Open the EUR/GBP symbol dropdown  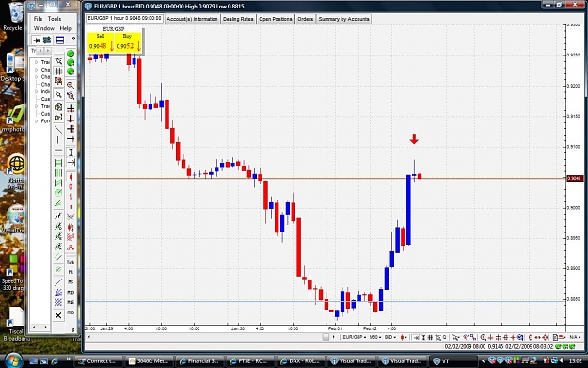point(355,337)
